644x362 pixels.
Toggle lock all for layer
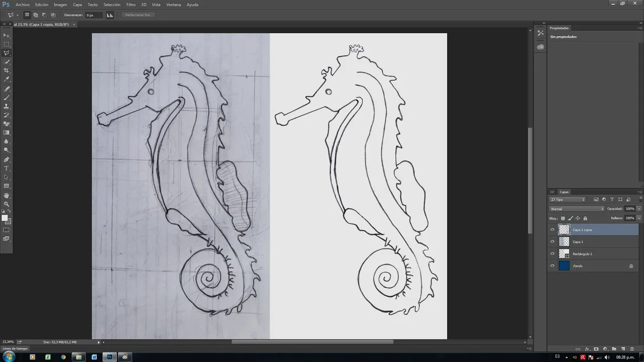tap(585, 218)
